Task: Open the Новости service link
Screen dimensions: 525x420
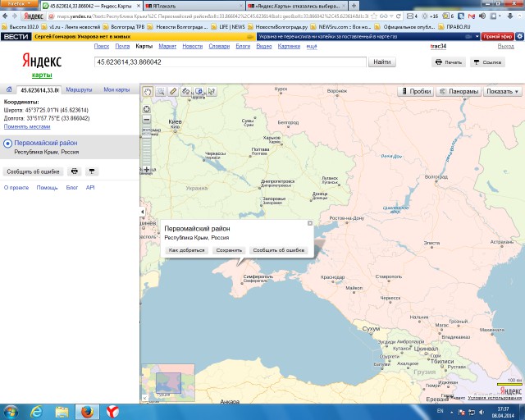Action: point(193,46)
